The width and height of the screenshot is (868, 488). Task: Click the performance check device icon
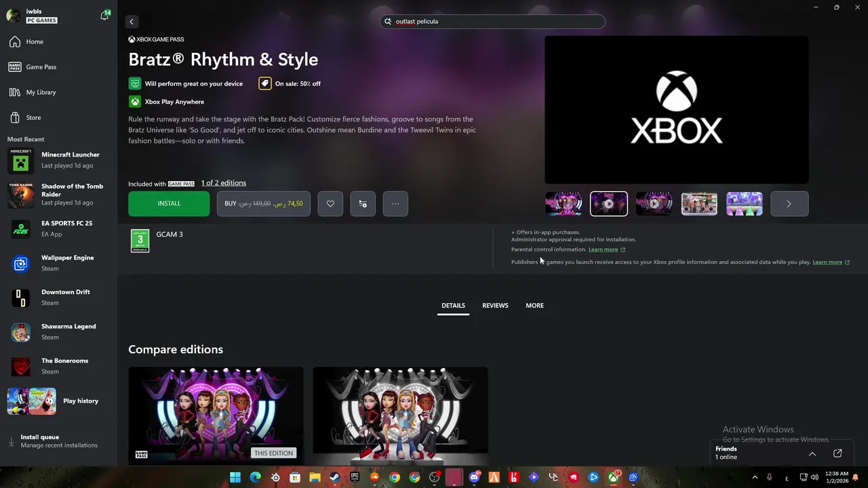(x=135, y=83)
